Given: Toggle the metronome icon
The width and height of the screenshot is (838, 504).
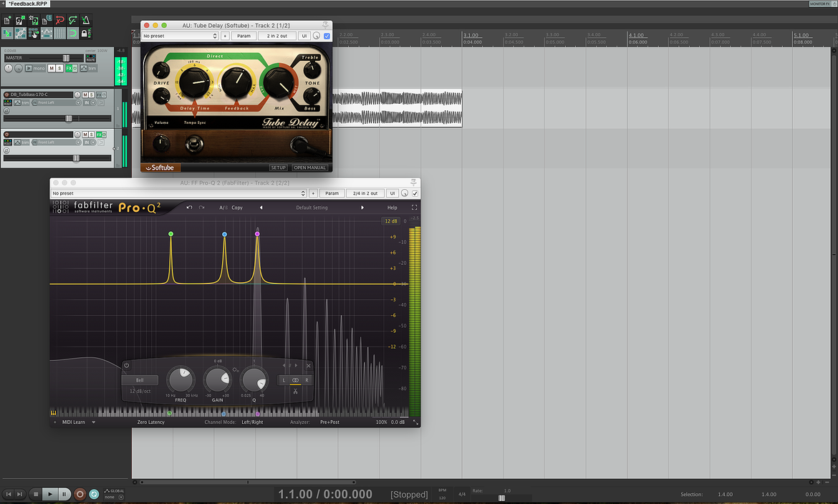Looking at the screenshot, I should pyautogui.click(x=85, y=20).
